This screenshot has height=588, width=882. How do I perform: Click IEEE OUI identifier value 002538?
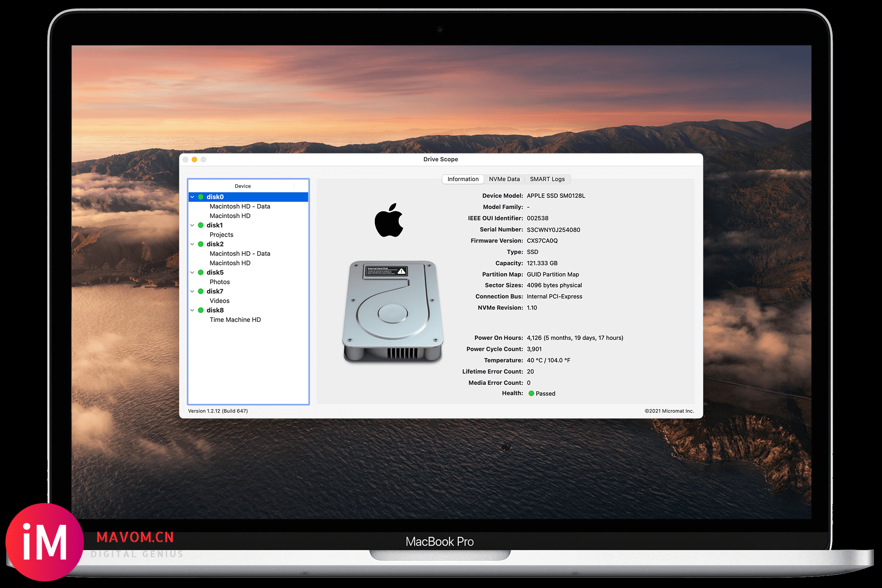tap(538, 218)
